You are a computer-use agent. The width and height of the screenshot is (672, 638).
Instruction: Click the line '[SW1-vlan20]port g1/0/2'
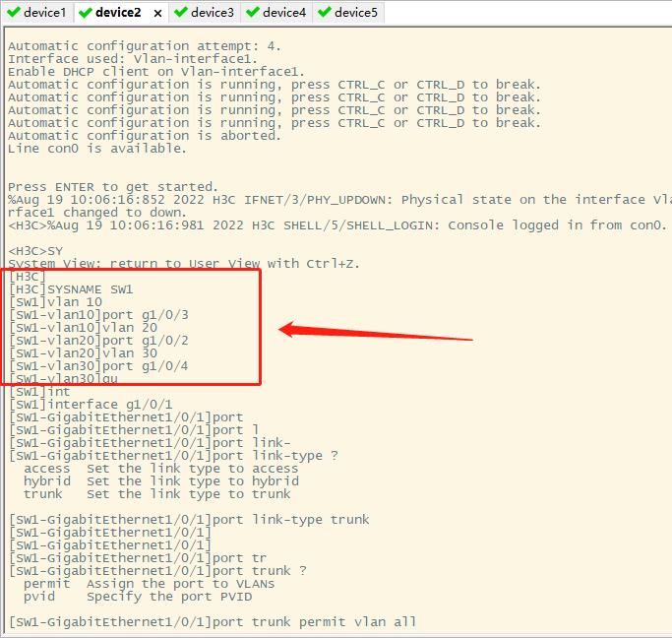[x=98, y=341]
